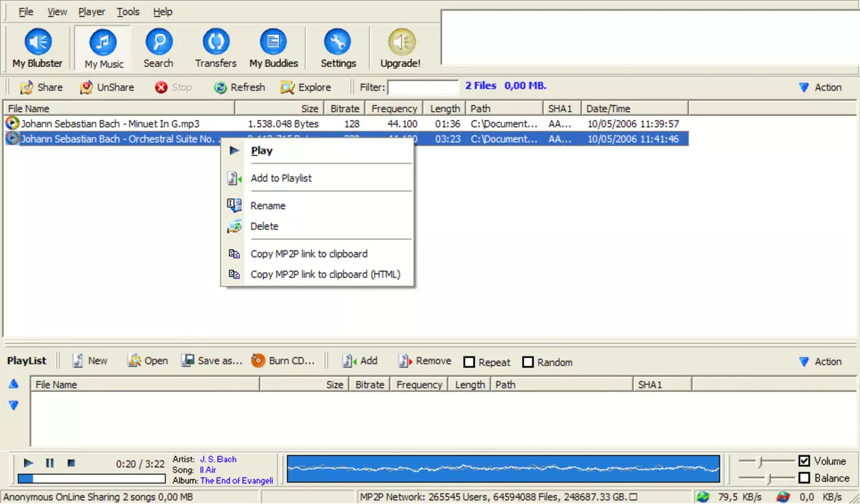
Task: Open the Action dropdown in the music toolbar
Action: pos(820,88)
